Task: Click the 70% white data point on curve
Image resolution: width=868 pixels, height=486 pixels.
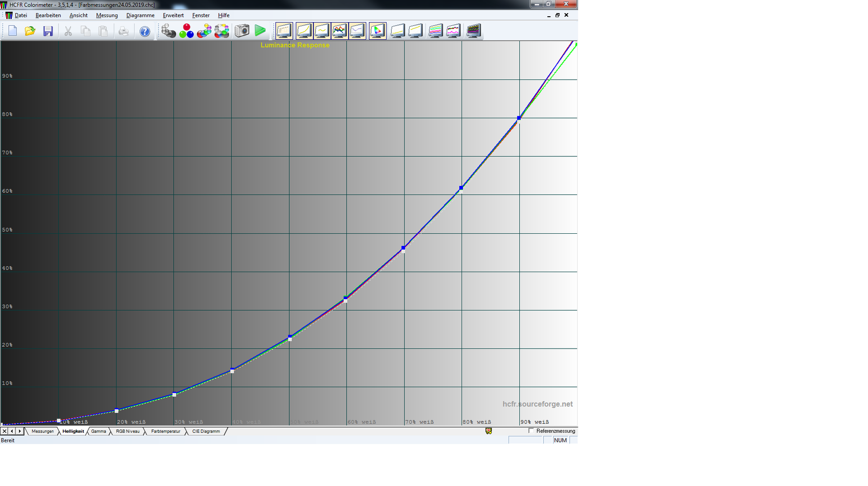Action: [x=403, y=248]
